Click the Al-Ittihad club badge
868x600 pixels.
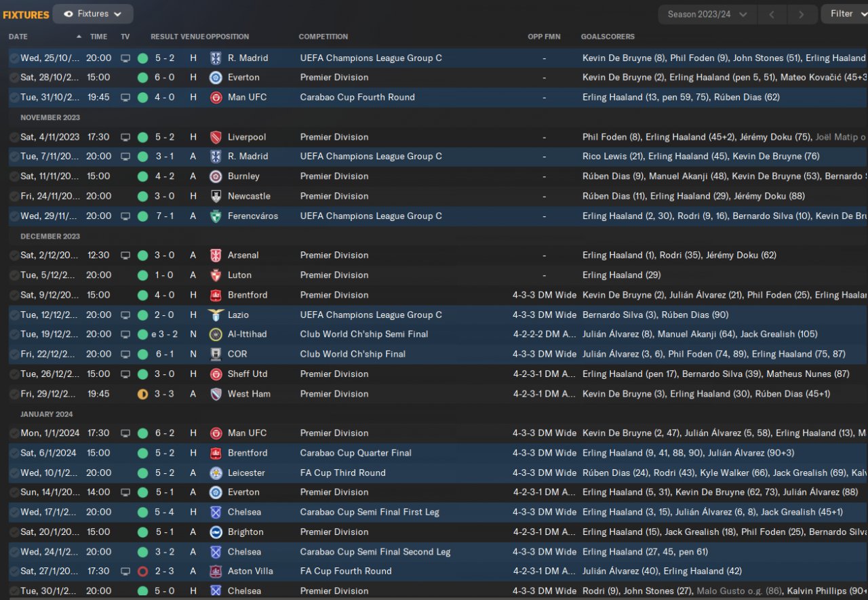point(216,334)
